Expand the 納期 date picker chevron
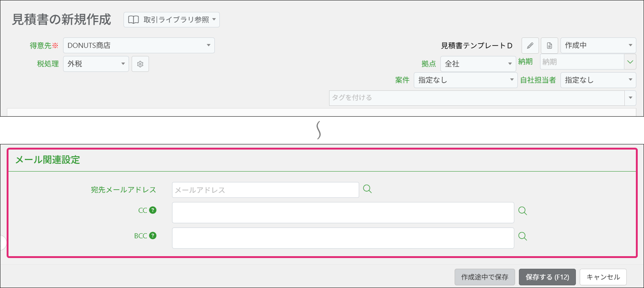The width and height of the screenshot is (644, 288). tap(630, 62)
